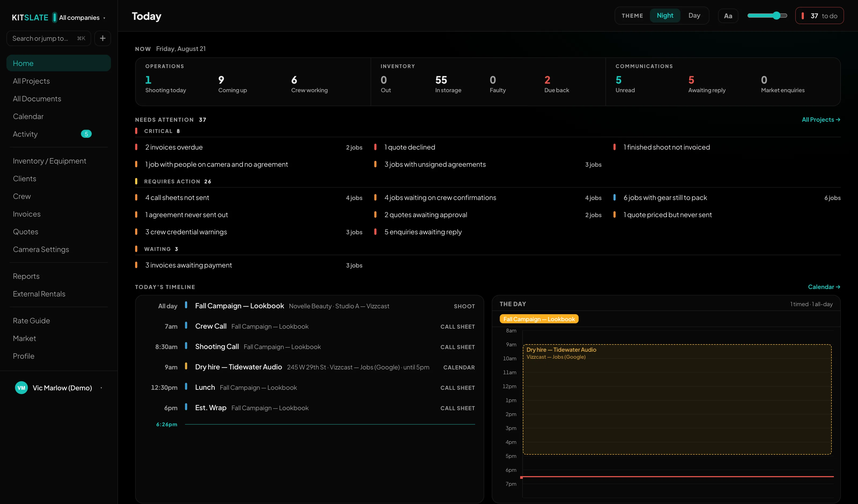Switch theme to Day
This screenshot has width=858, height=504.
(694, 15)
